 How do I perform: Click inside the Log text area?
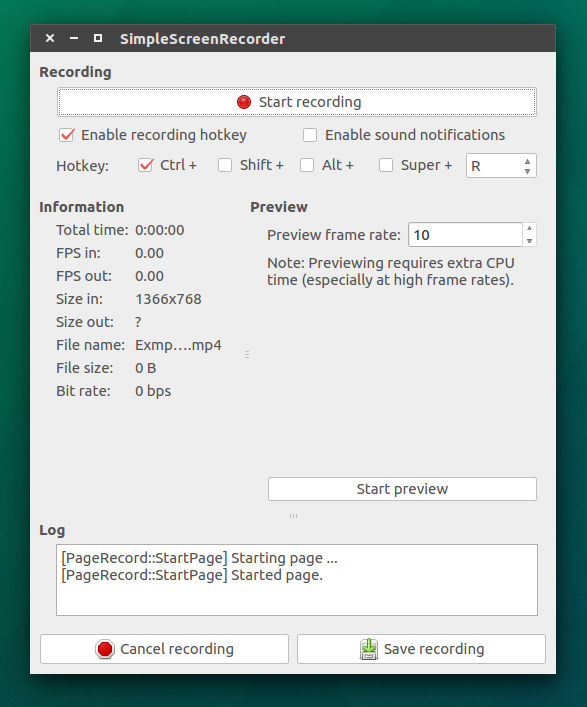(x=297, y=580)
